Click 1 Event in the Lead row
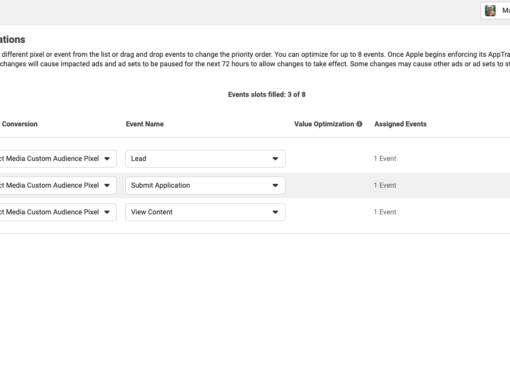 tap(385, 159)
